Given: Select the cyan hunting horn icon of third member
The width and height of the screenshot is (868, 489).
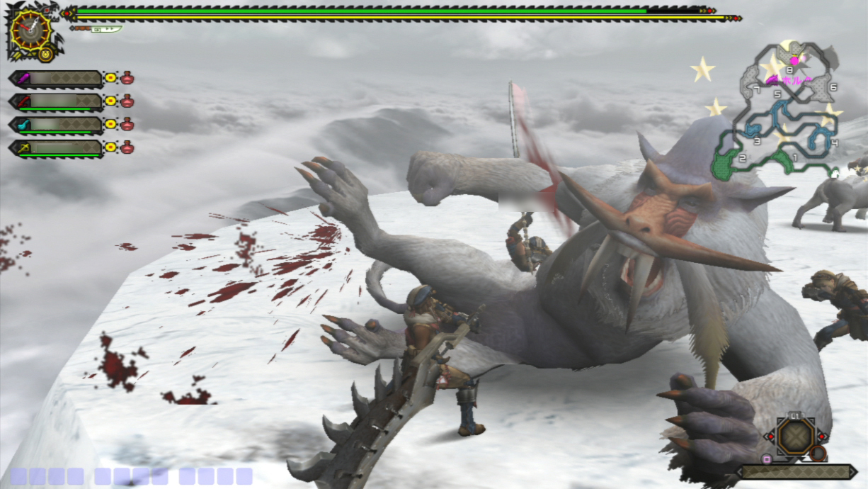Looking at the screenshot, I should point(23,125).
